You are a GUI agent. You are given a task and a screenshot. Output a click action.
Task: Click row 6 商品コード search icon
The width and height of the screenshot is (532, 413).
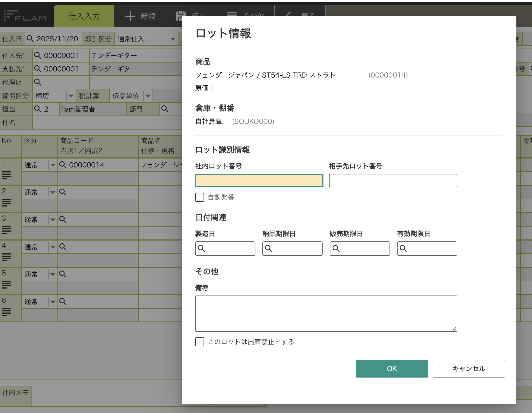tap(63, 301)
